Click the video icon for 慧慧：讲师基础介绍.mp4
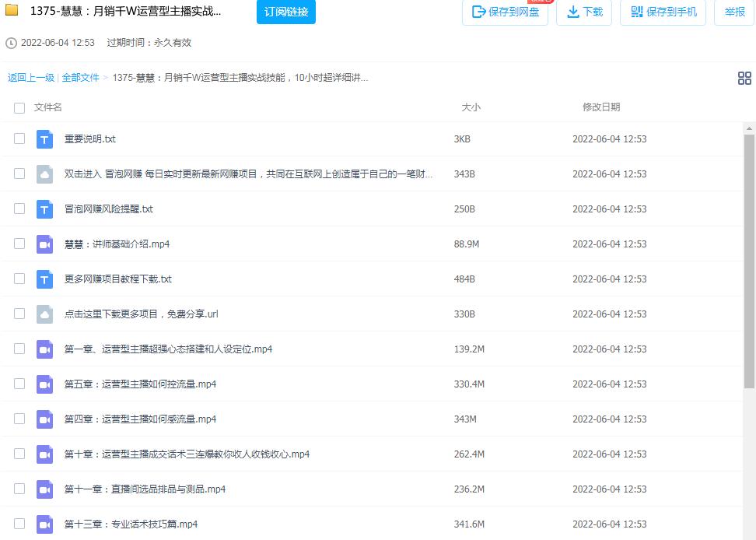756x540 pixels. click(x=44, y=244)
